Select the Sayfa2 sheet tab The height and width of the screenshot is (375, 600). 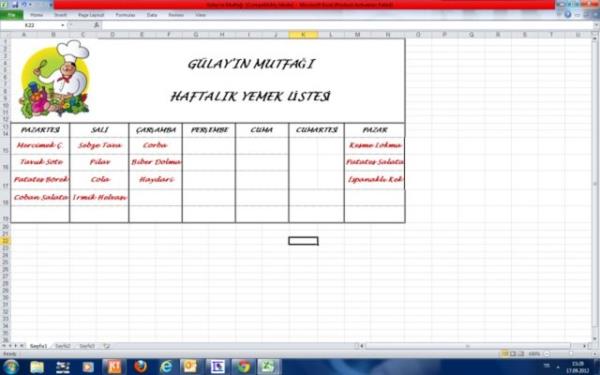(63, 346)
